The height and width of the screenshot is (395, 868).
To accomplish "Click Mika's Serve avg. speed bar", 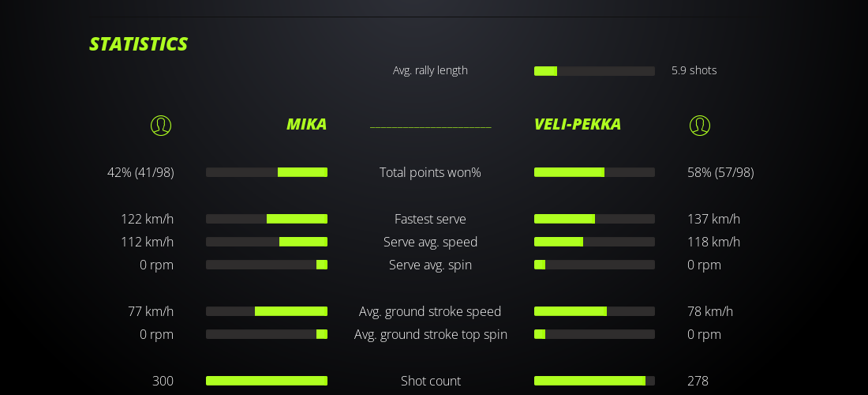I will [267, 242].
